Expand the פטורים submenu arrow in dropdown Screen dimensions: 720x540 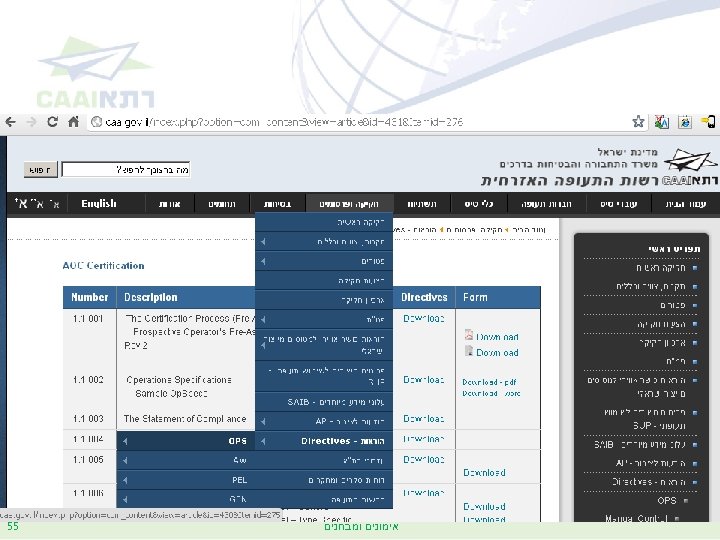[263, 261]
